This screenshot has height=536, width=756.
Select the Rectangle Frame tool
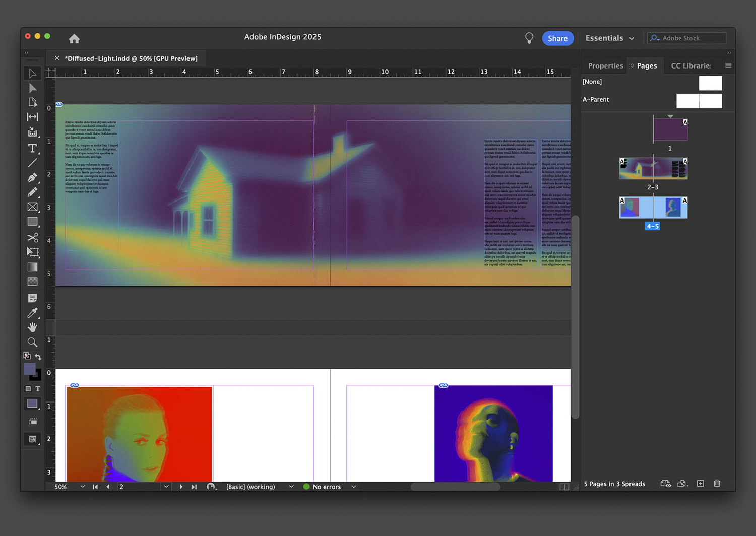(x=32, y=207)
